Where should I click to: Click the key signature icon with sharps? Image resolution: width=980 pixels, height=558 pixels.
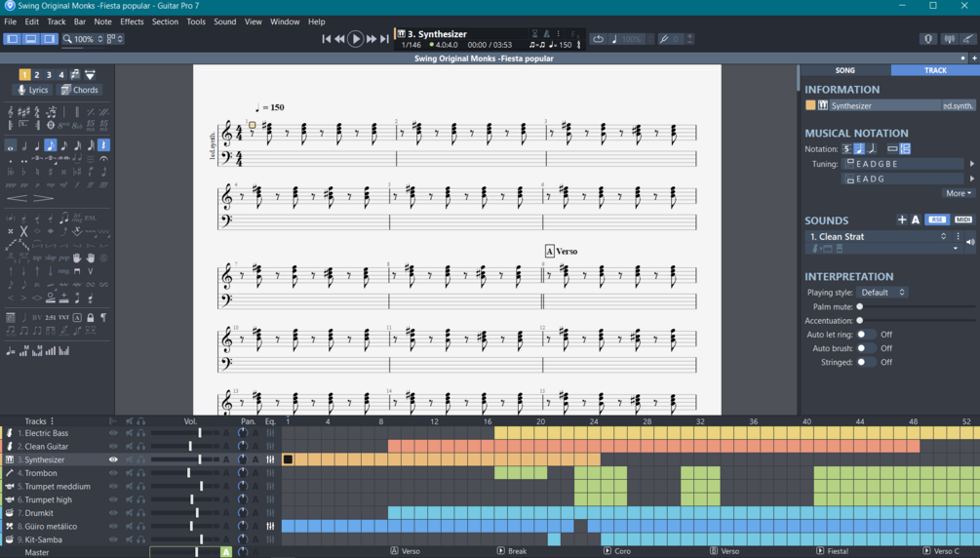pyautogui.click(x=23, y=112)
